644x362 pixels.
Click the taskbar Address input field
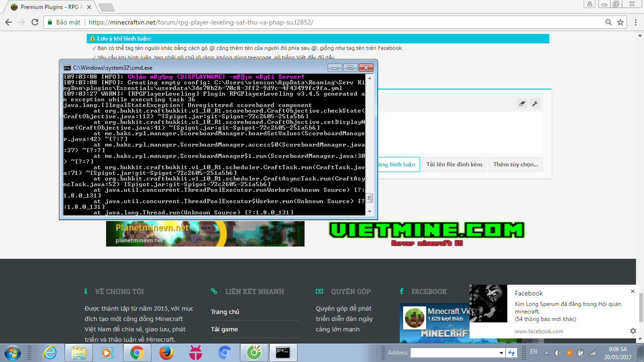pyautogui.click(x=454, y=353)
